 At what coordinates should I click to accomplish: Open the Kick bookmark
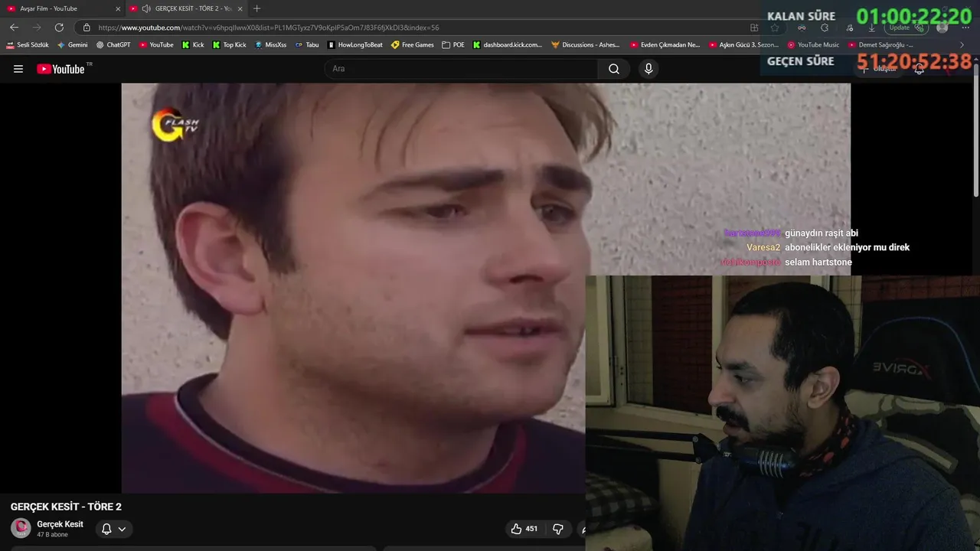click(x=193, y=44)
